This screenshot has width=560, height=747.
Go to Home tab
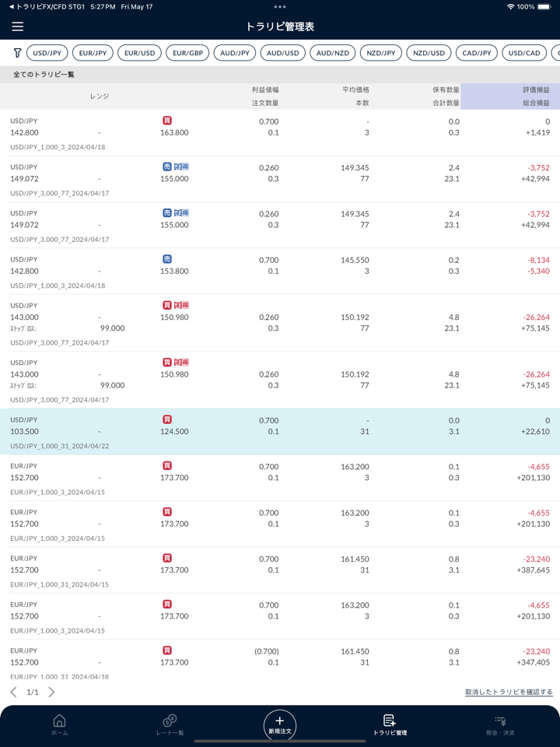59,724
